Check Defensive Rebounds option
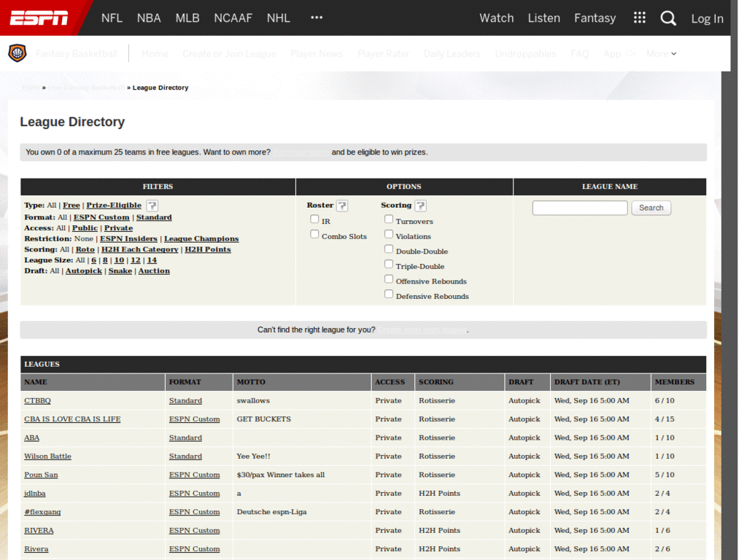 (389, 295)
